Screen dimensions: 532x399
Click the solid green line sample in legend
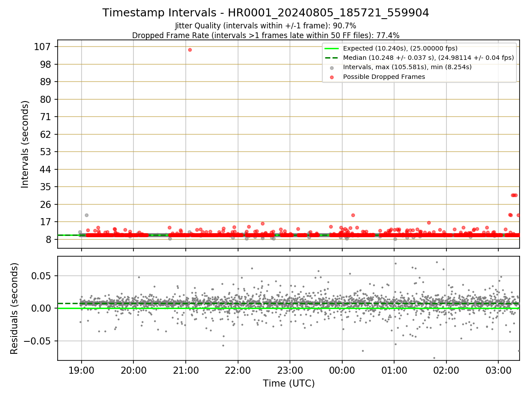point(332,48)
